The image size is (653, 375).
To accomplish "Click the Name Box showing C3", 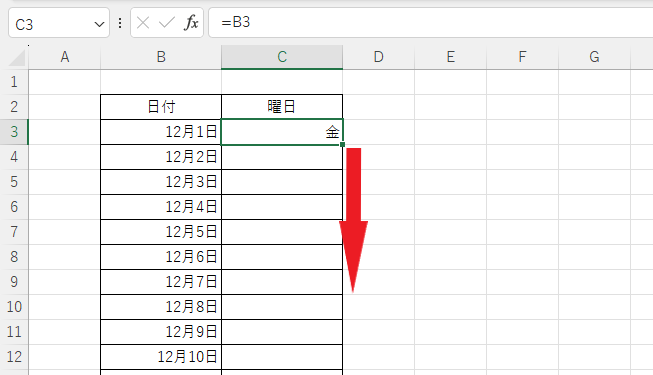I will [x=59, y=22].
